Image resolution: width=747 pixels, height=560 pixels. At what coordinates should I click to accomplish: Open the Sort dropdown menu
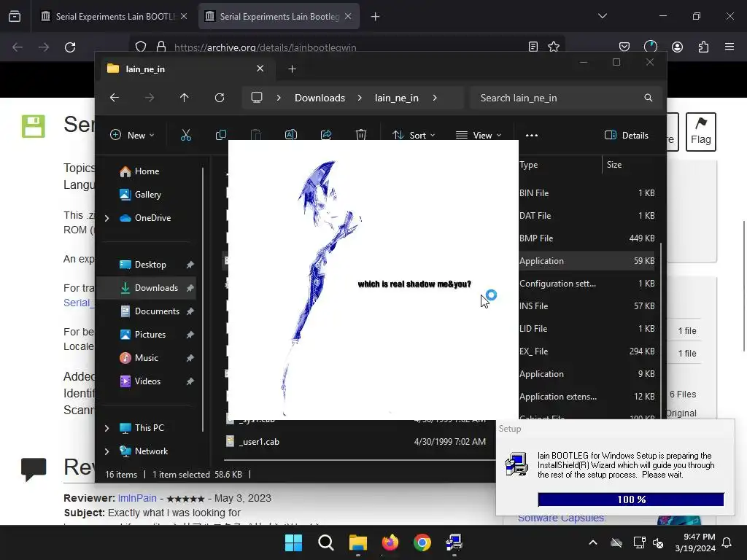414,135
